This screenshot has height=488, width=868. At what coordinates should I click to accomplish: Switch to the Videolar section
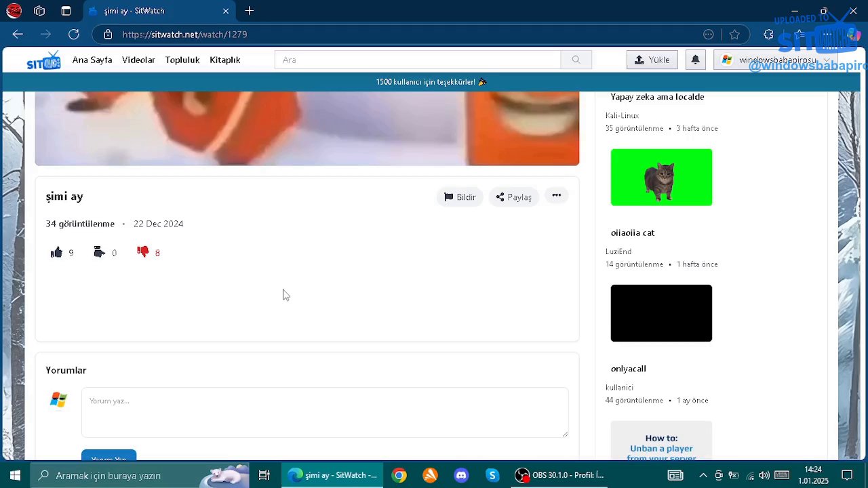pos(138,60)
